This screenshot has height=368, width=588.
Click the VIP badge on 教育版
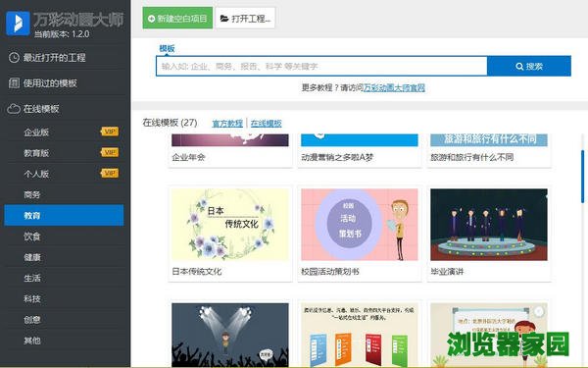coord(110,152)
